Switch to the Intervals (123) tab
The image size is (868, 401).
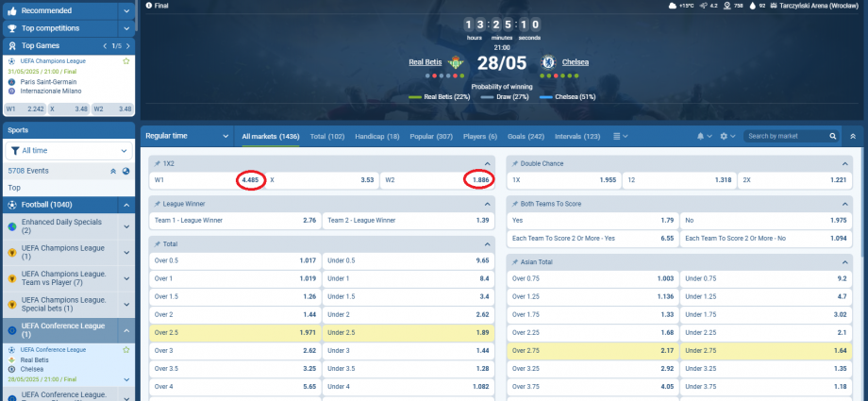(577, 136)
